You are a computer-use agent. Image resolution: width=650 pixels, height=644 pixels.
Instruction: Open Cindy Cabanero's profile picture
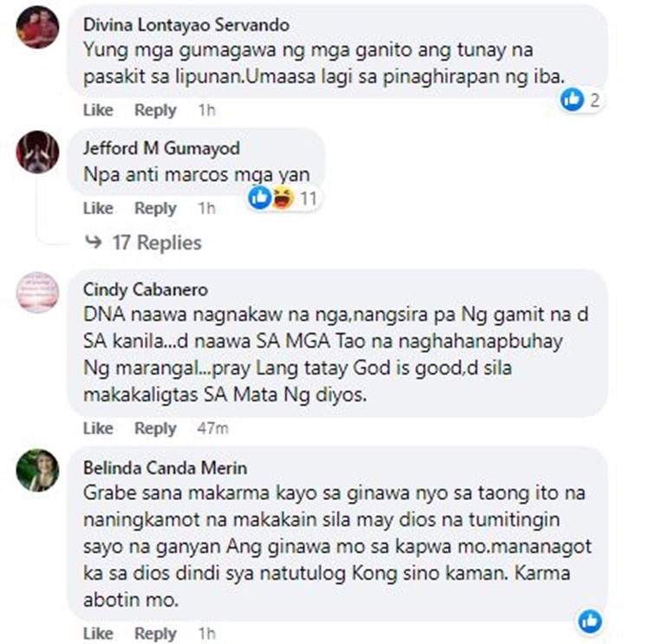coord(37,293)
